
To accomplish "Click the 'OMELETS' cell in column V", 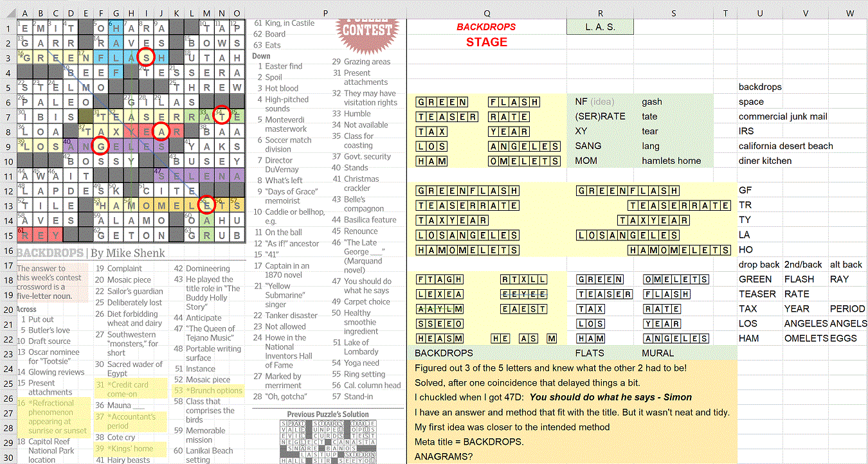I will [x=805, y=338].
